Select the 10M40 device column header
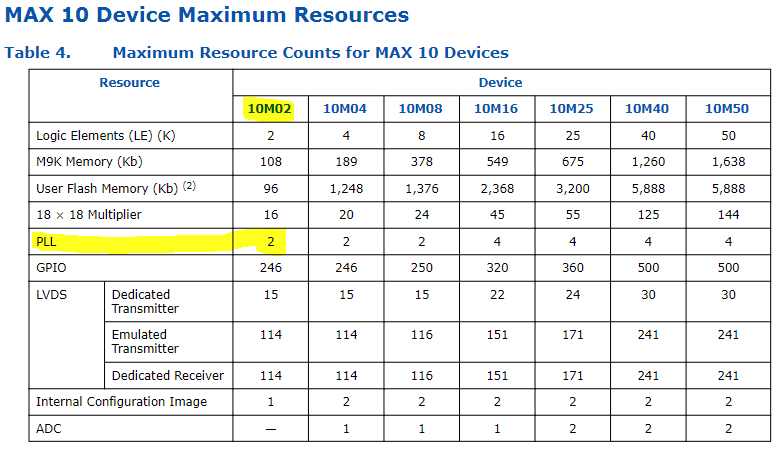 (647, 109)
